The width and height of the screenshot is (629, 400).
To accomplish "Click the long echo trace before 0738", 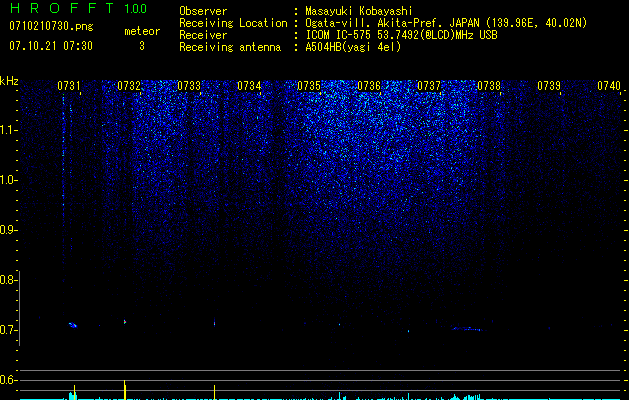I will (x=468, y=329).
